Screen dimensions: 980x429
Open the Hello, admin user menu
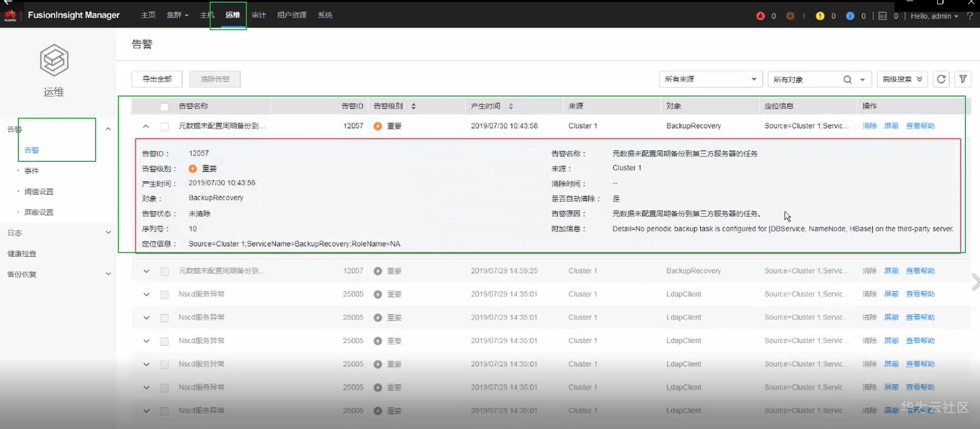[934, 16]
